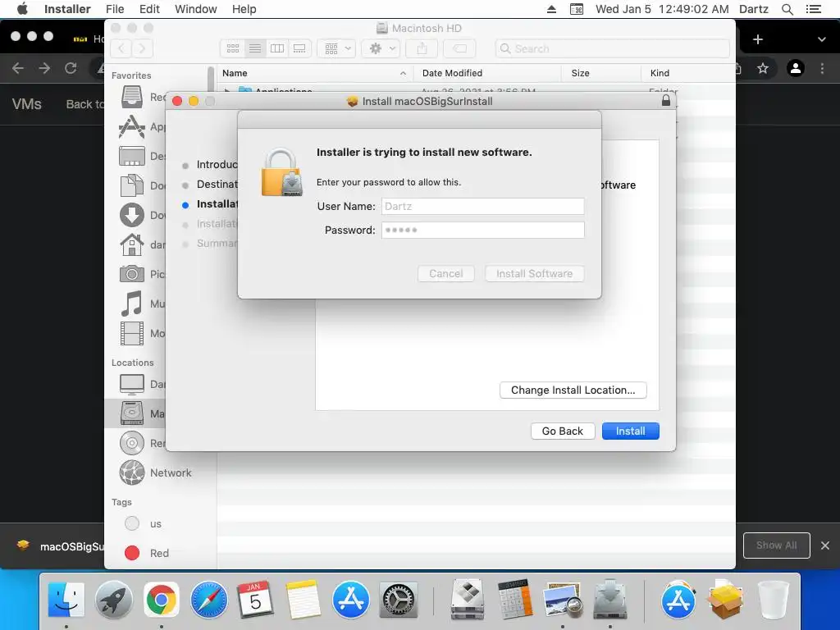The width and height of the screenshot is (840, 630).
Task: Open Control Center list icon in menu bar
Action: [x=814, y=9]
